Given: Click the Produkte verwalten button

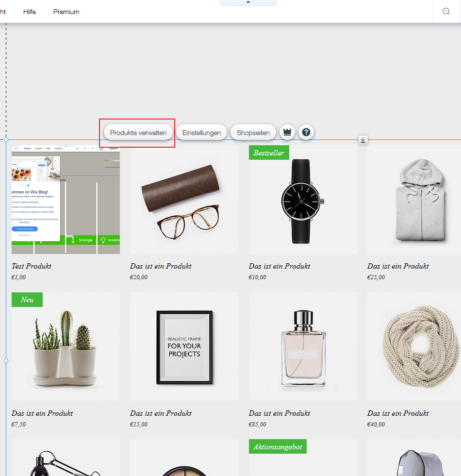Looking at the screenshot, I should pos(138,133).
